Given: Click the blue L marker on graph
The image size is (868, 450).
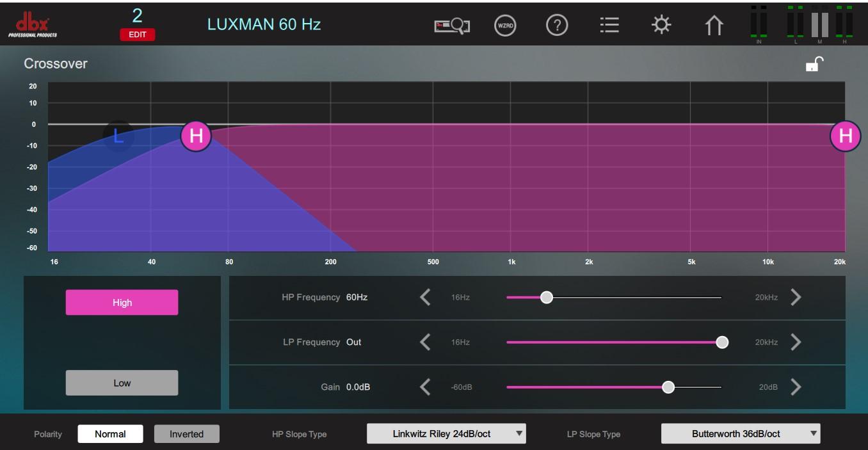Looking at the screenshot, I should coord(118,136).
